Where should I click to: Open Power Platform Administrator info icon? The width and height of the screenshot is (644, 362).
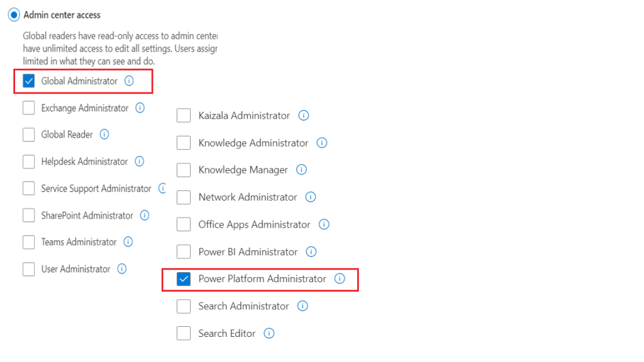(340, 278)
